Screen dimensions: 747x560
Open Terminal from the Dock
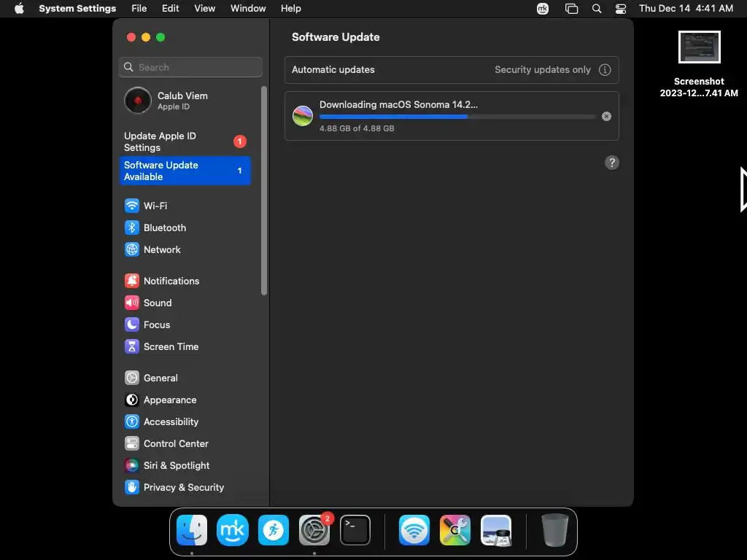click(x=355, y=530)
